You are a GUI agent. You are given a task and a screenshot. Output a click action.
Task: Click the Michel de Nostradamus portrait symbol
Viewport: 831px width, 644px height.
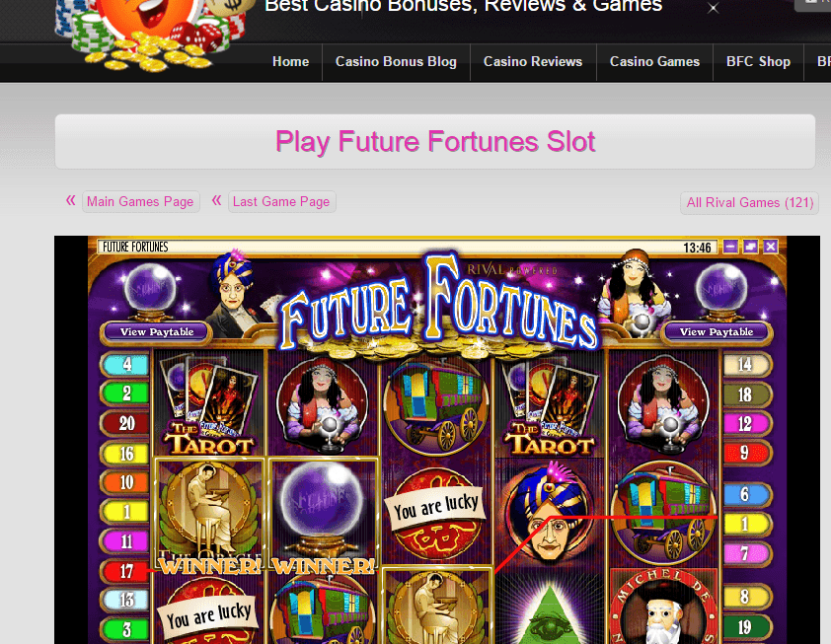pos(664,607)
